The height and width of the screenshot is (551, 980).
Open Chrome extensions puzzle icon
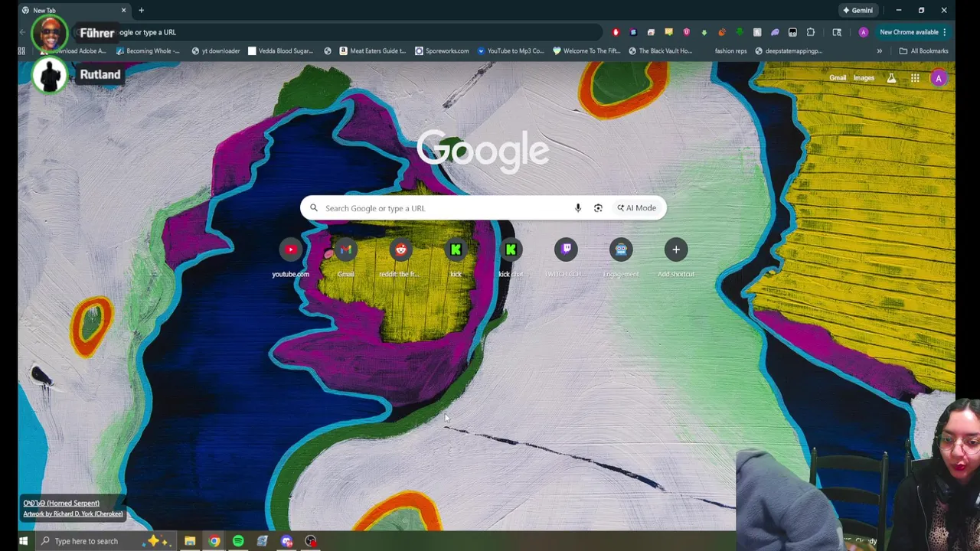[x=811, y=32]
